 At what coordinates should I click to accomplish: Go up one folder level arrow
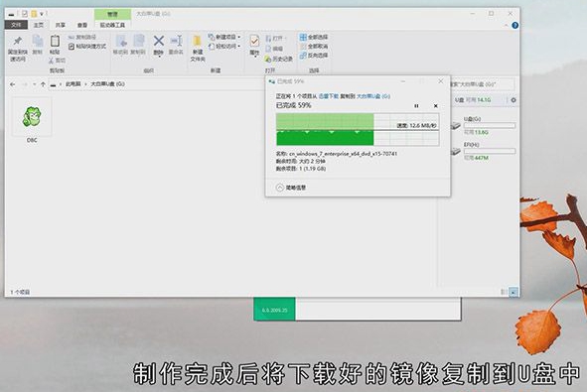(43, 84)
